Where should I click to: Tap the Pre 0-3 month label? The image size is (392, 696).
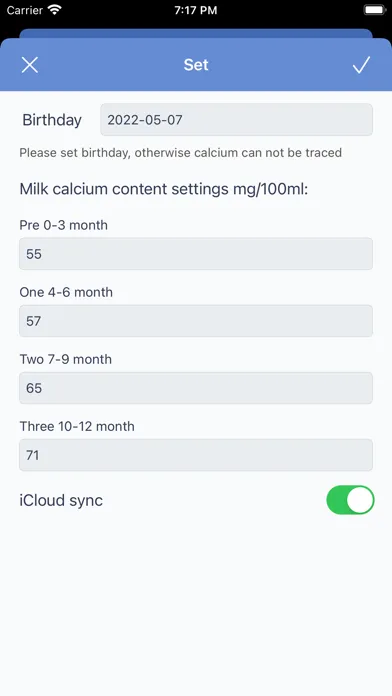[x=63, y=225]
